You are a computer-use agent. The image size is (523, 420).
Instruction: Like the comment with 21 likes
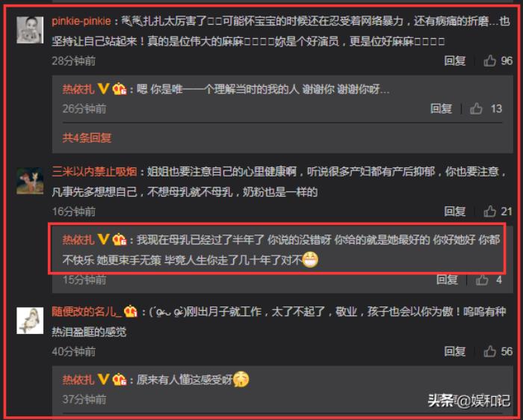pyautogui.click(x=489, y=211)
